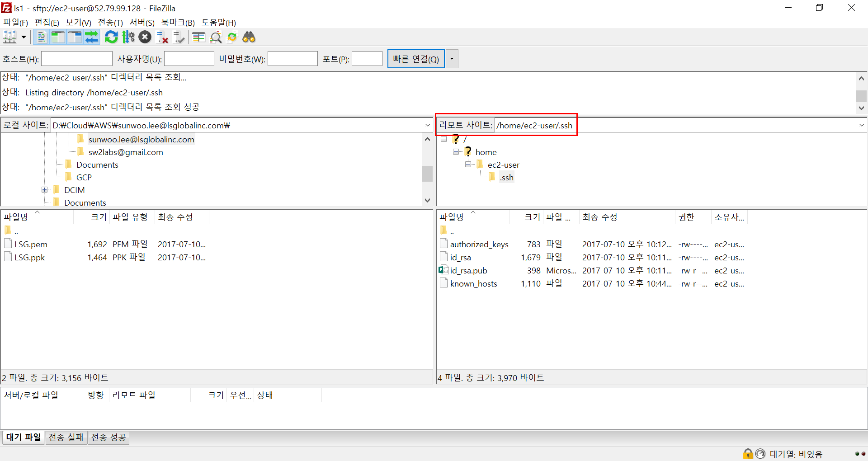Focus the 호스트(H) input field

pyautogui.click(x=77, y=59)
